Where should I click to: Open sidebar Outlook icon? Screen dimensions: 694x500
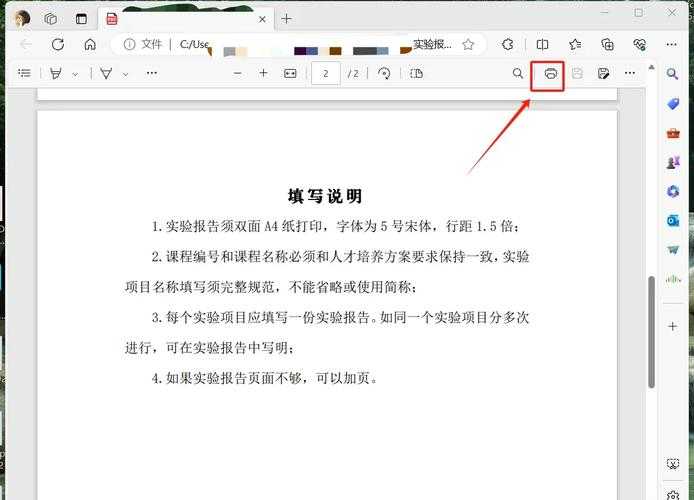(x=673, y=220)
